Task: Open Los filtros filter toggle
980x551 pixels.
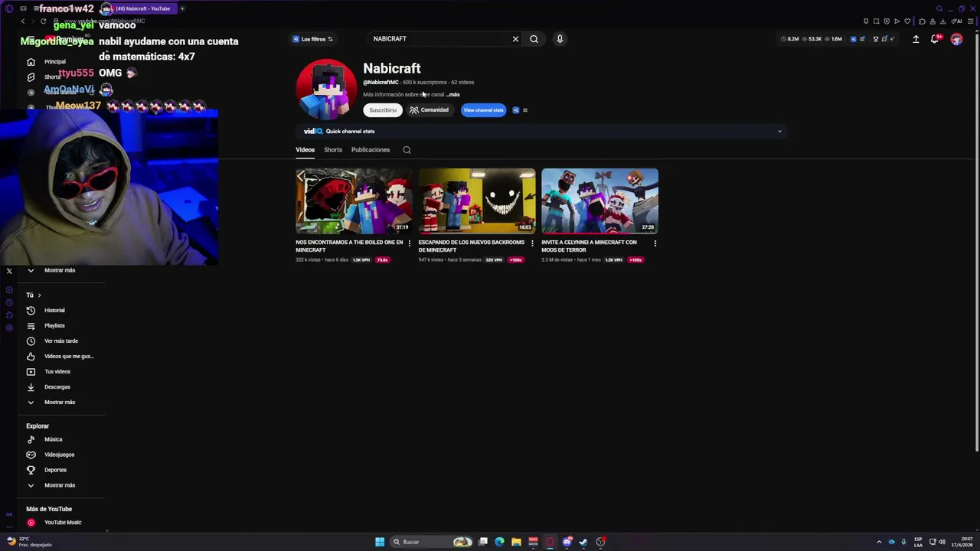Action: pyautogui.click(x=312, y=39)
